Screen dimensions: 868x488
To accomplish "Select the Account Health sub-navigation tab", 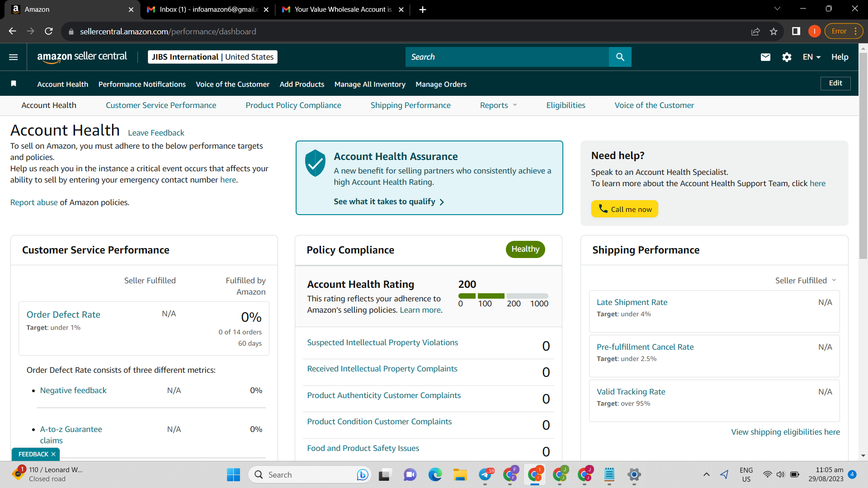I will [x=49, y=105].
